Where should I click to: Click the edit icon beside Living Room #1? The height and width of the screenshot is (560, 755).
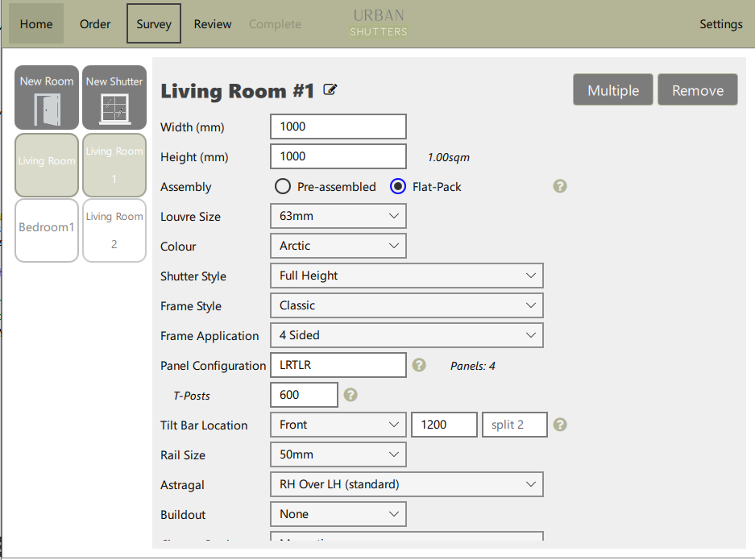330,89
